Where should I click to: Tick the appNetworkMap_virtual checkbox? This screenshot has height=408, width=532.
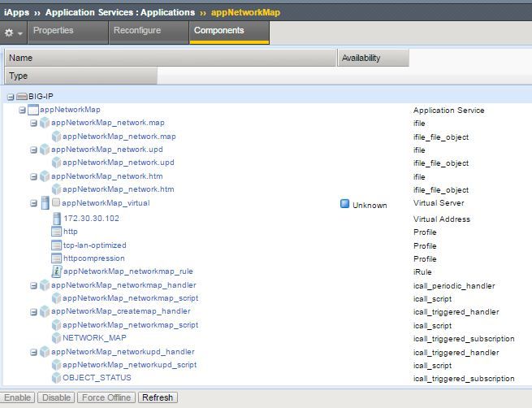(x=56, y=204)
